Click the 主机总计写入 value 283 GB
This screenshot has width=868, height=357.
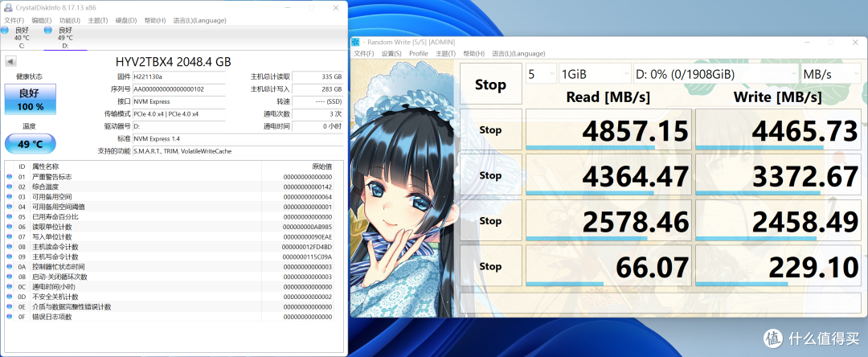[x=317, y=89]
